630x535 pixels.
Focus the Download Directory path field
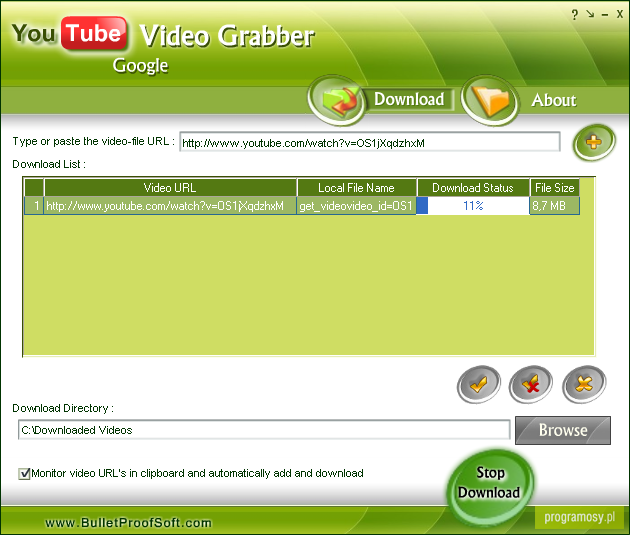tap(264, 430)
